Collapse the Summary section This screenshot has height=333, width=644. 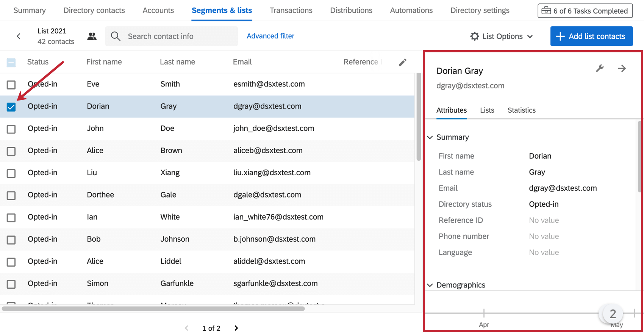pos(430,137)
